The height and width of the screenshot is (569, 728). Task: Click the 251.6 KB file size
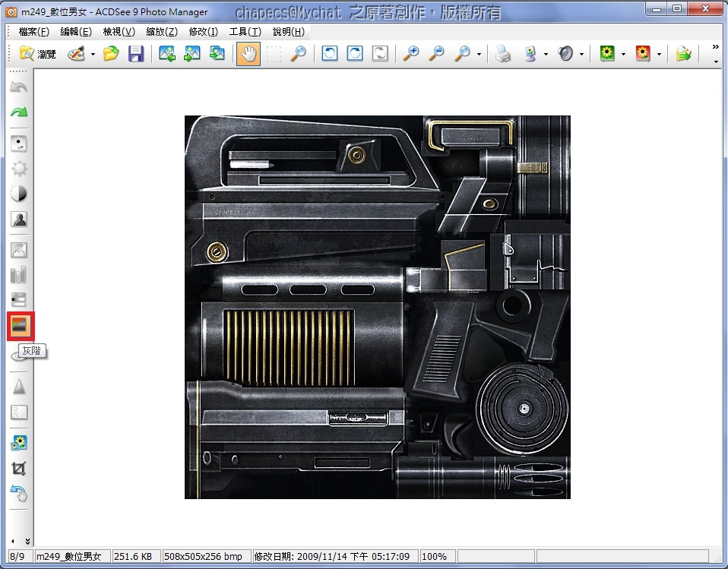tap(133, 557)
